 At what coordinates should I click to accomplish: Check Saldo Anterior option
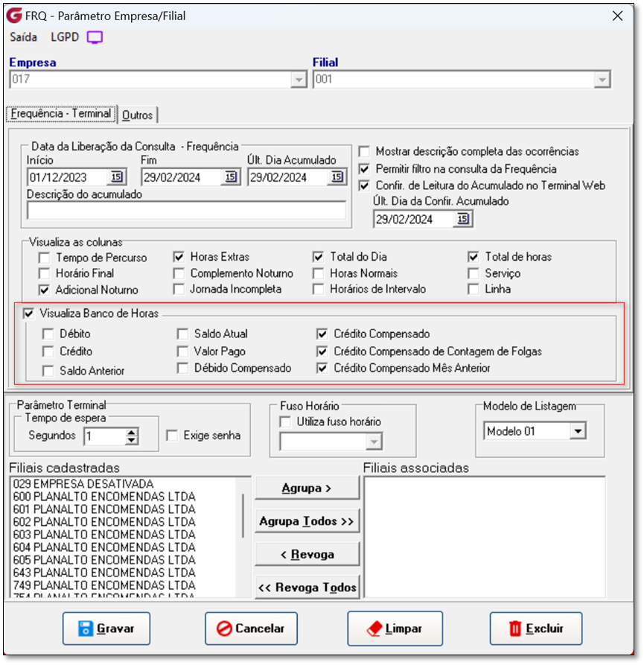click(48, 371)
